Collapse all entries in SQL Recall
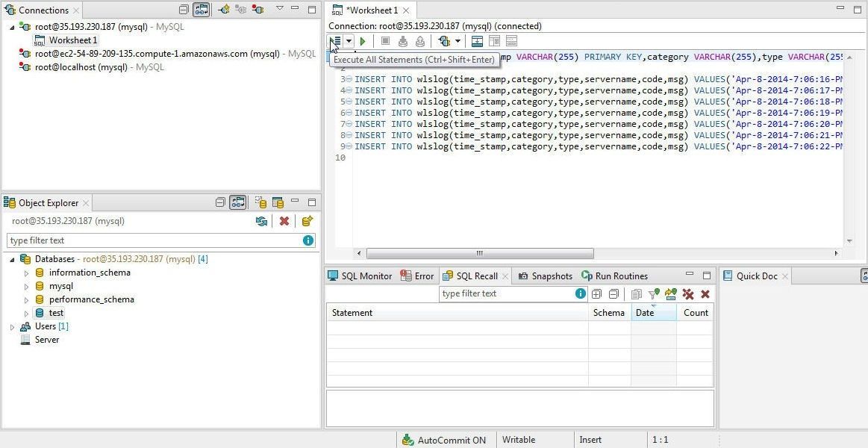The height and width of the screenshot is (448, 868). click(x=613, y=294)
